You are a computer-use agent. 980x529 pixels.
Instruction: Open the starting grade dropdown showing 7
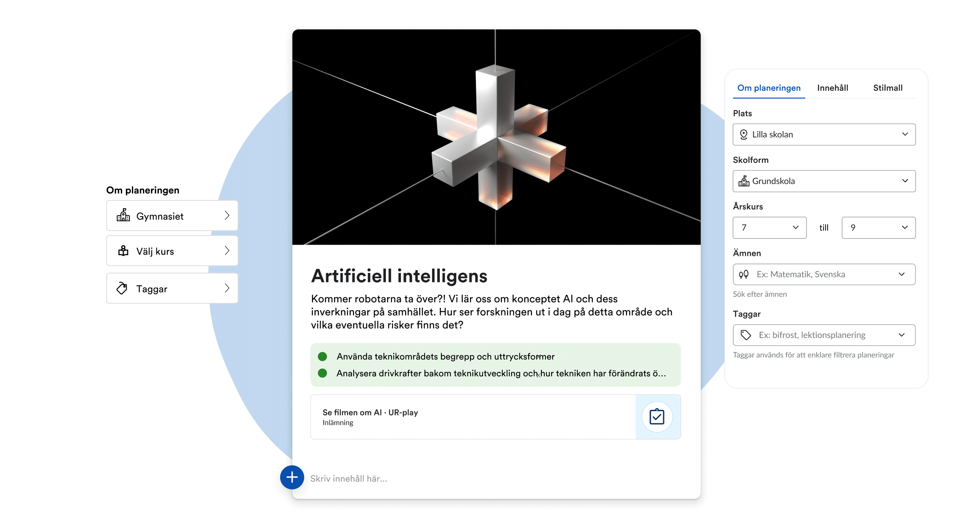(x=769, y=227)
